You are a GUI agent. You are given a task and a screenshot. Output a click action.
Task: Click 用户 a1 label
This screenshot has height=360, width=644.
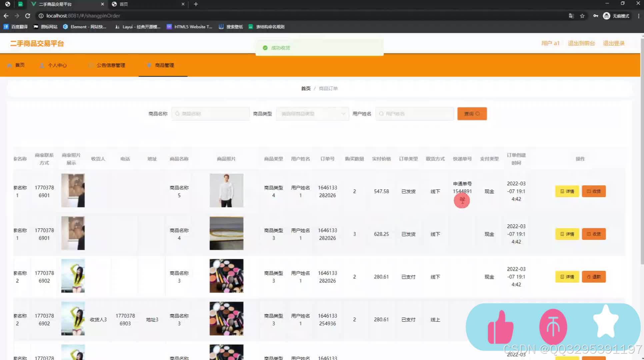click(550, 43)
